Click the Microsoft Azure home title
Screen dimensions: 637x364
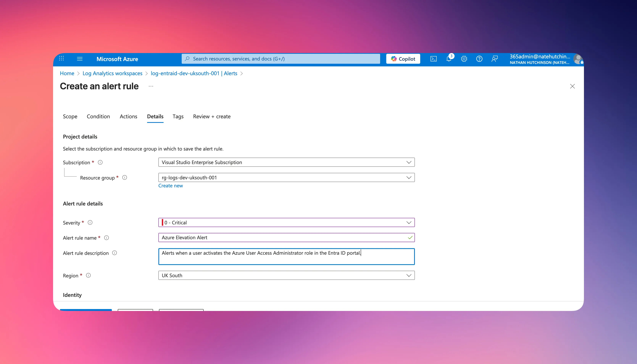click(117, 59)
